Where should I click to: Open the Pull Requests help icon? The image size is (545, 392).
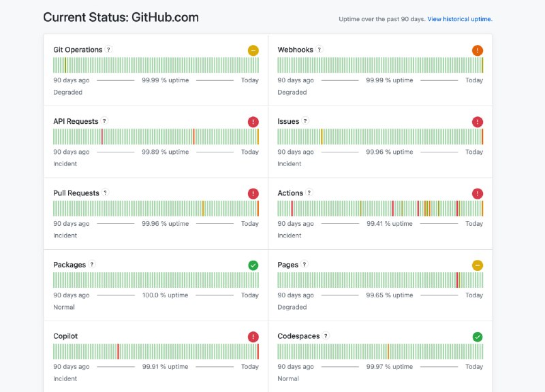[106, 193]
